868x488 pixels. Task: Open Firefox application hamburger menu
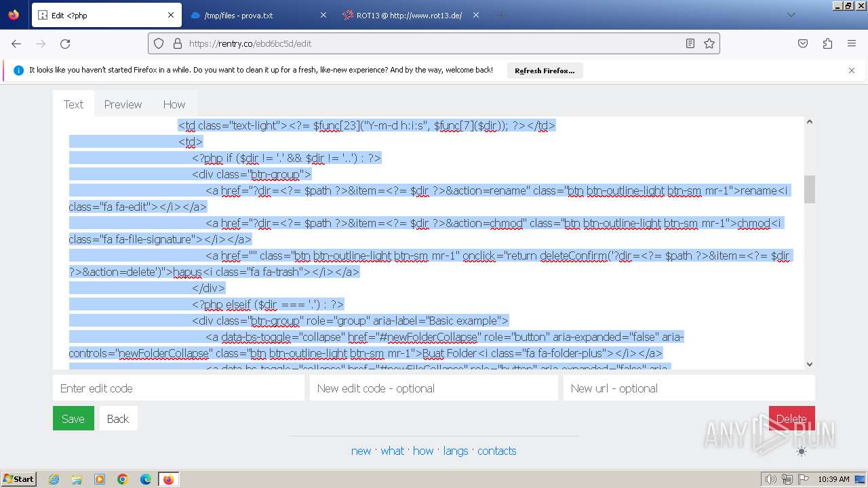point(852,43)
